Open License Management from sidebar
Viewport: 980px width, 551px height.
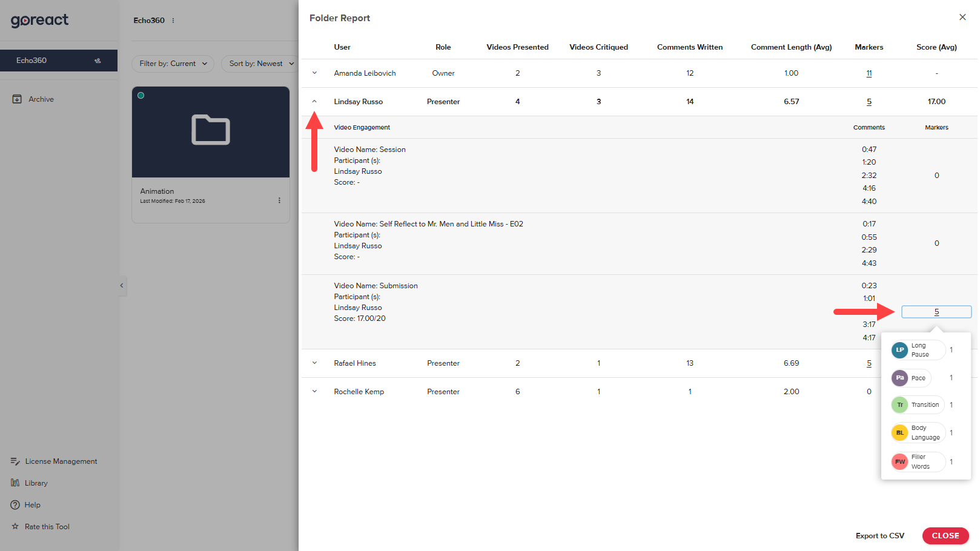tap(61, 461)
